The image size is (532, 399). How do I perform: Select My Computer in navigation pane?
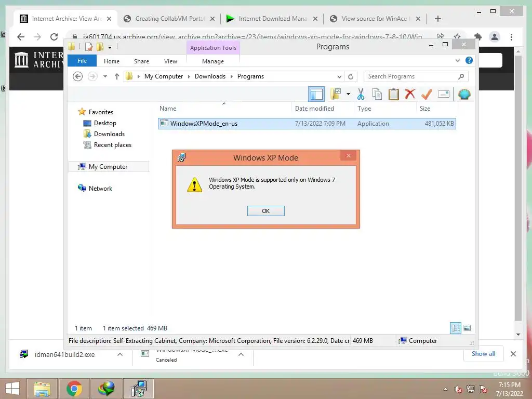108,167
